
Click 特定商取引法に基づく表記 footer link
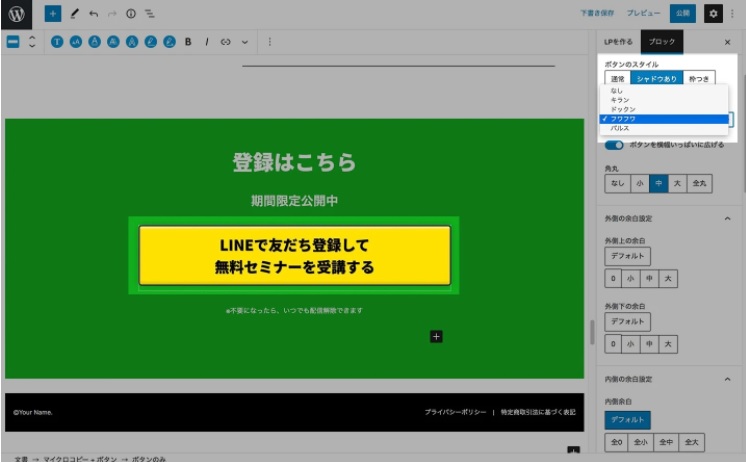click(538, 412)
